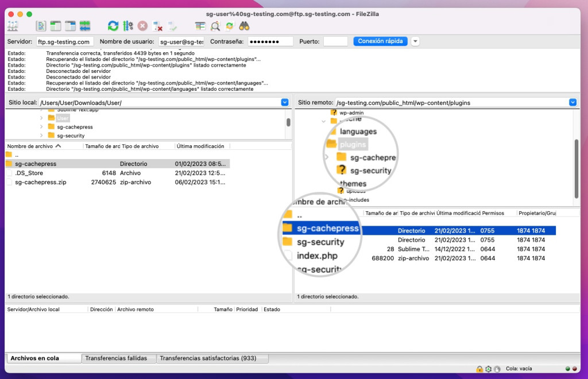Click the local directory tree scrollbar
This screenshot has height=379, width=588.
coord(288,122)
